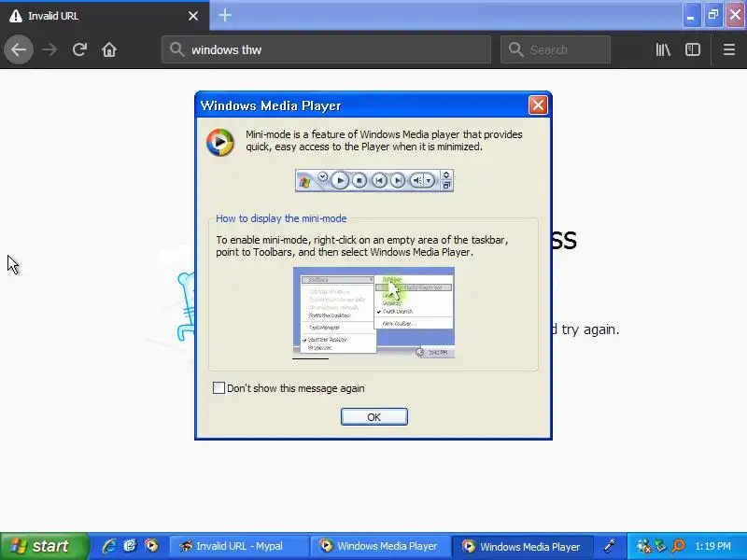This screenshot has height=560, width=747.
Task: Click the browser forward arrow
Action: 49,49
